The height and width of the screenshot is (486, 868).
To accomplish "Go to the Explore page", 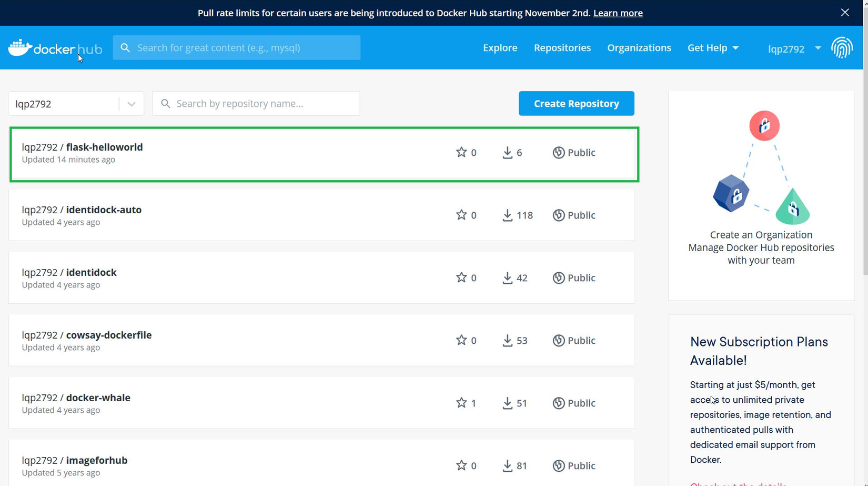I will tap(500, 48).
